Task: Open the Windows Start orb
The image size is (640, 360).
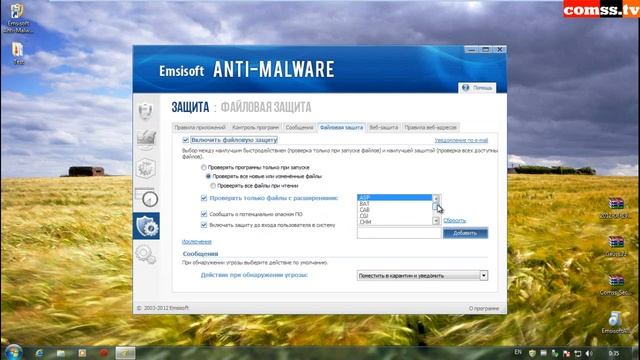Action: [13, 352]
